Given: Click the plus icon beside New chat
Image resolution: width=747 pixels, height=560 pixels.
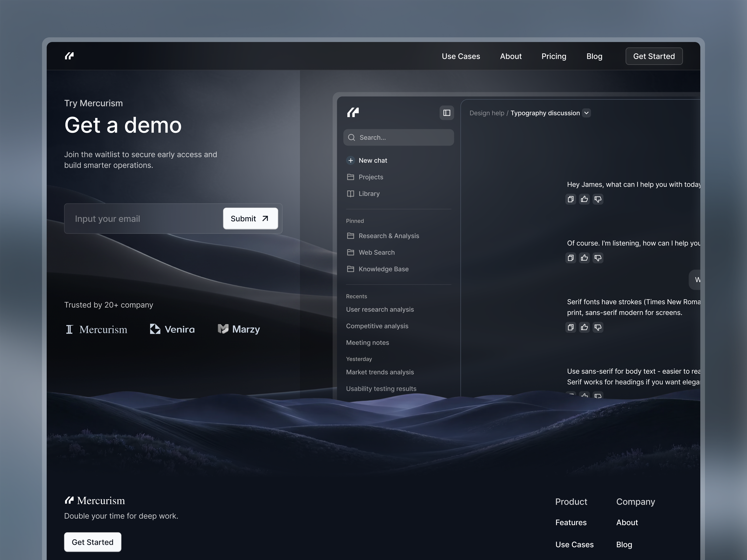Looking at the screenshot, I should click(x=351, y=160).
